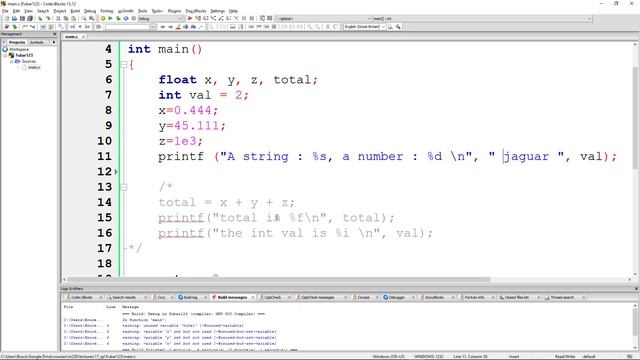
Task: Open the Search menu
Action: click(43, 11)
